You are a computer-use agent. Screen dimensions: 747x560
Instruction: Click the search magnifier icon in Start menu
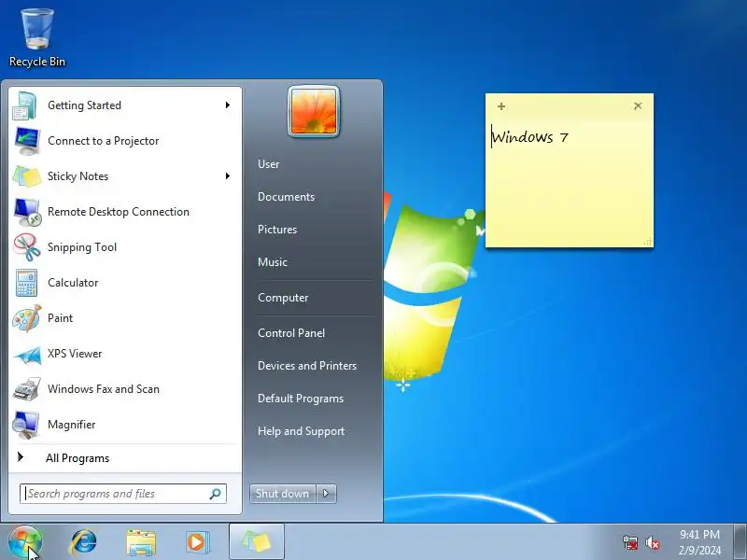click(x=216, y=494)
